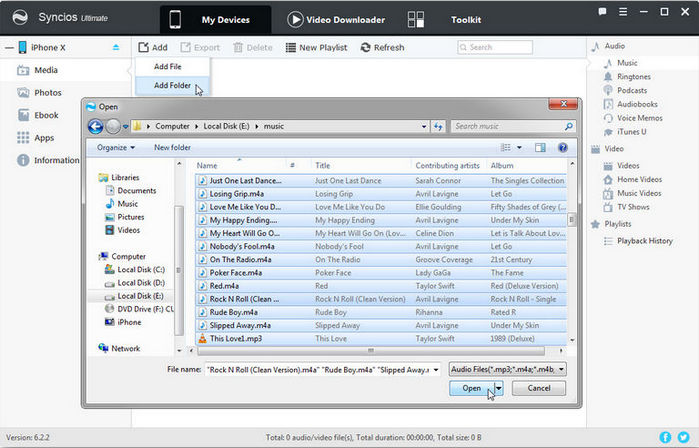Expand address bar path history dropdown
The height and width of the screenshot is (448, 699).
click(x=424, y=127)
